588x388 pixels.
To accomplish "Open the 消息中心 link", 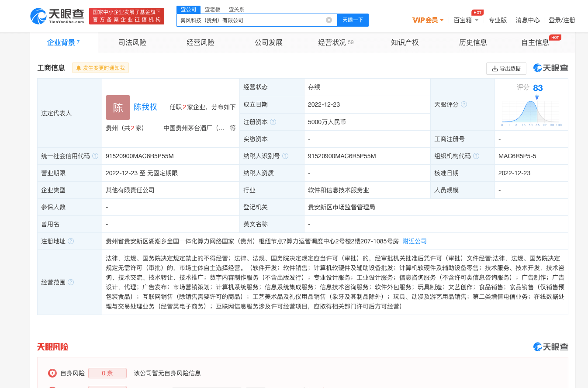I will 528,20.
